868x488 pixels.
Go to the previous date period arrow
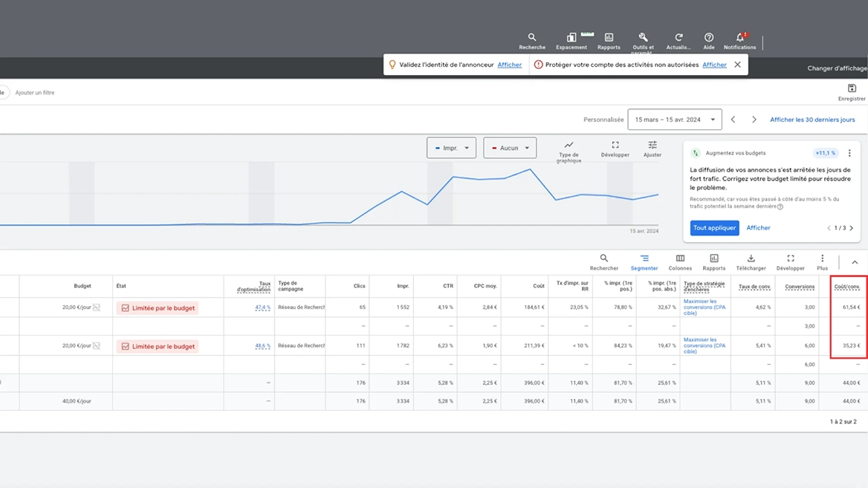tap(733, 120)
